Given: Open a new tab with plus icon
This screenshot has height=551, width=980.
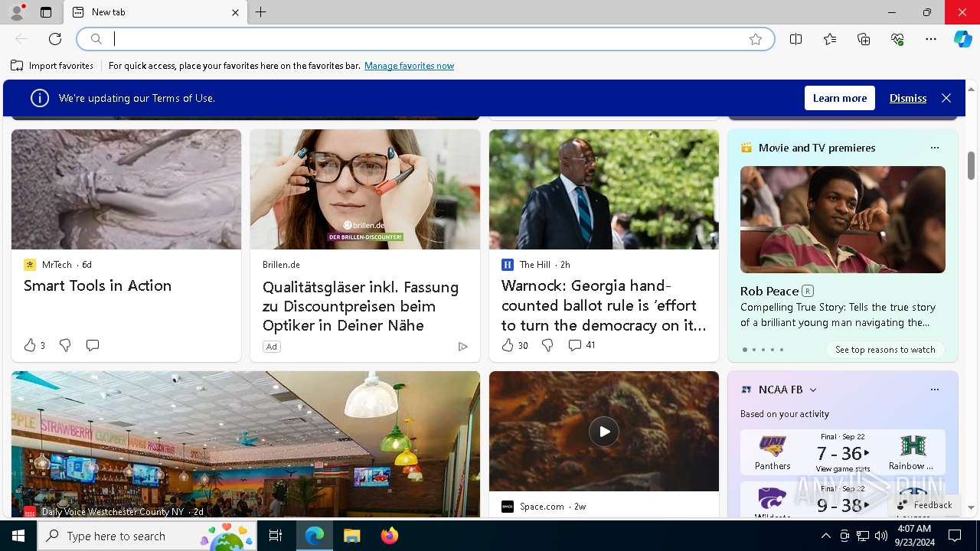Looking at the screenshot, I should (261, 12).
